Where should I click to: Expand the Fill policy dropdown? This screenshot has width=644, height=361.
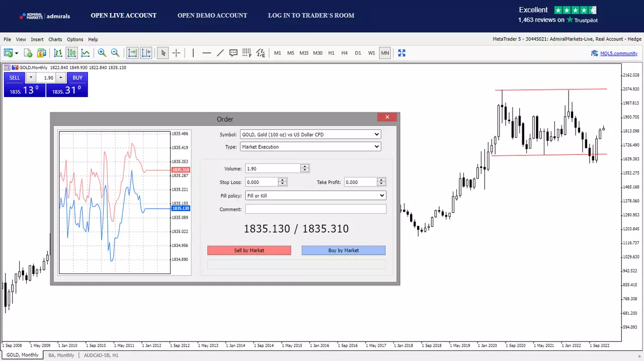[x=315, y=196]
